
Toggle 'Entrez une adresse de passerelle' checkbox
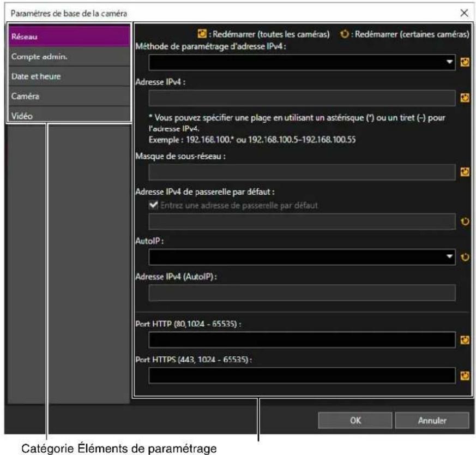(153, 205)
